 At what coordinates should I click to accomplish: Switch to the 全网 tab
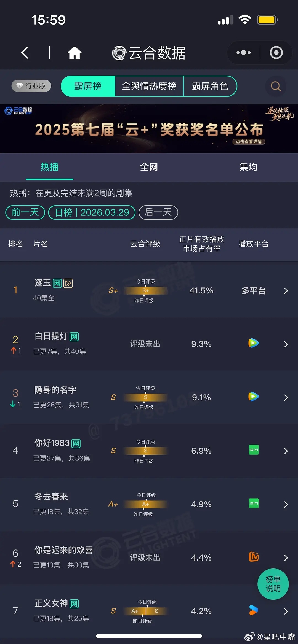click(149, 167)
